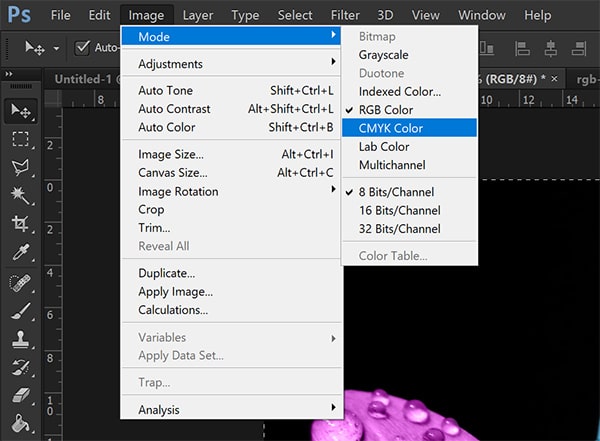
Task: Open the Select menu
Action: click(295, 15)
